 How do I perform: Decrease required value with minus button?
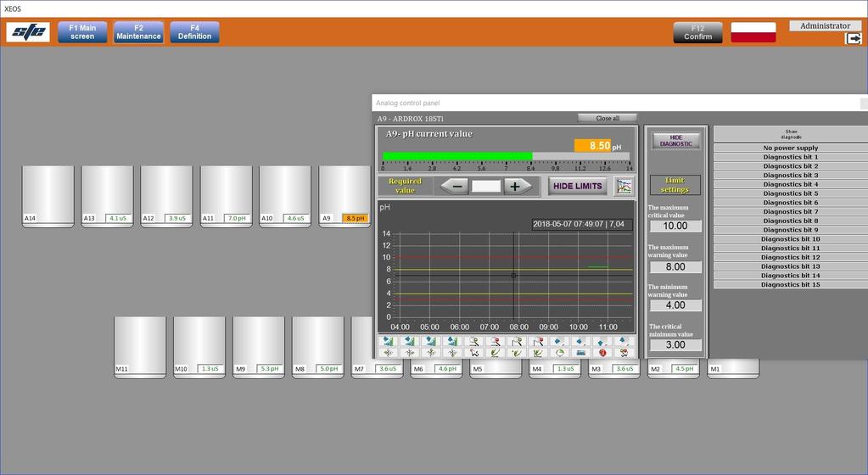456,186
